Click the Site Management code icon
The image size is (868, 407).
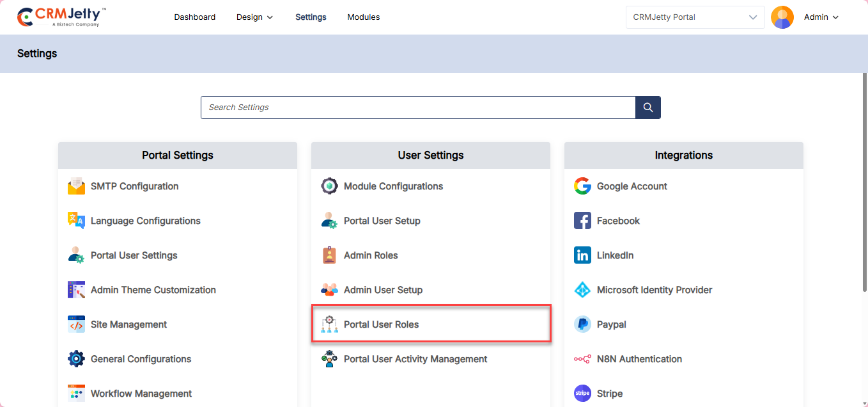[76, 324]
